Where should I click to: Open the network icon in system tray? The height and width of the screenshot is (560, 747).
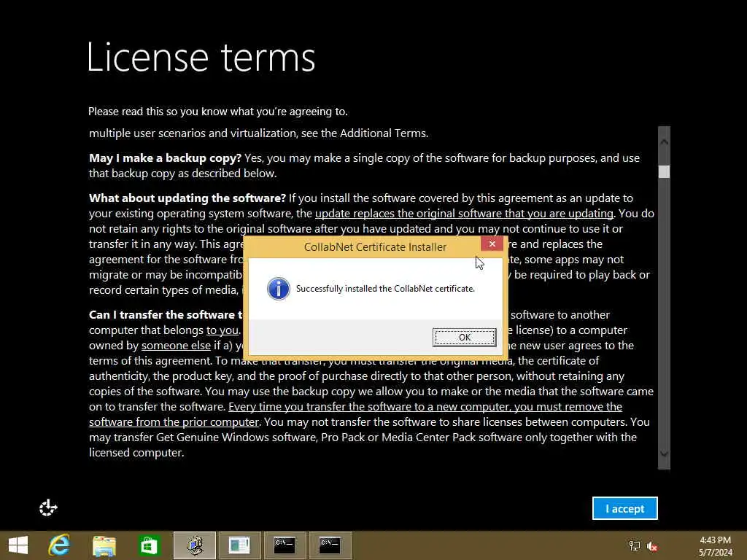click(635, 546)
